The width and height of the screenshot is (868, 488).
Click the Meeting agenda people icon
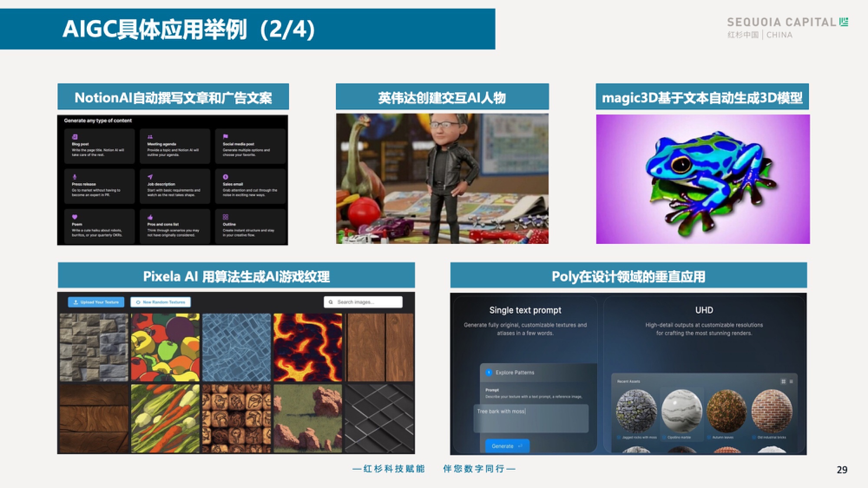click(150, 137)
